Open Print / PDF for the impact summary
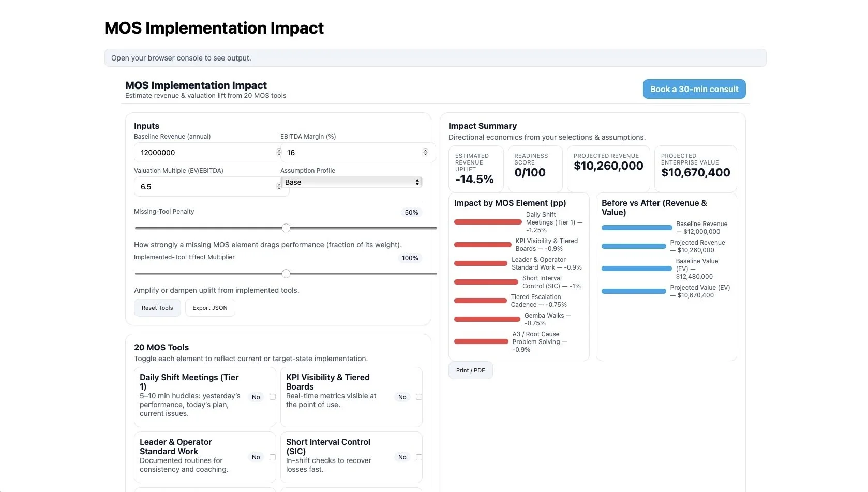Image resolution: width=868 pixels, height=492 pixels. pos(470,370)
